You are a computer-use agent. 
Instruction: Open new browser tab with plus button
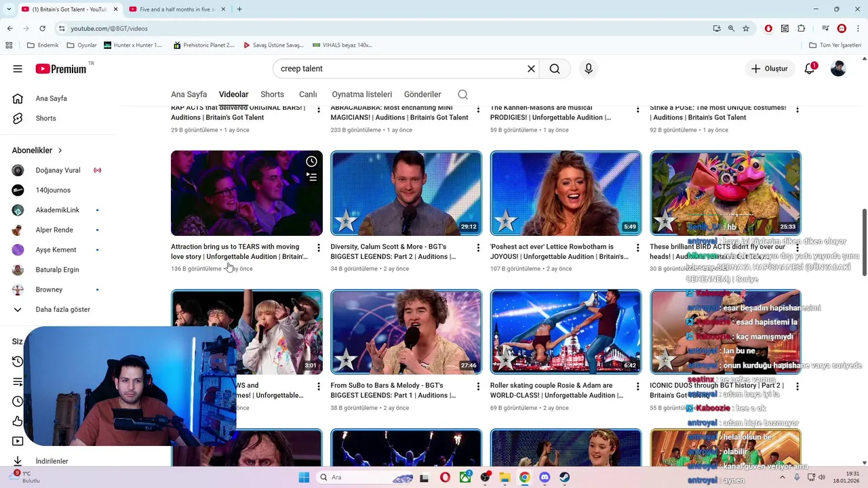point(239,9)
